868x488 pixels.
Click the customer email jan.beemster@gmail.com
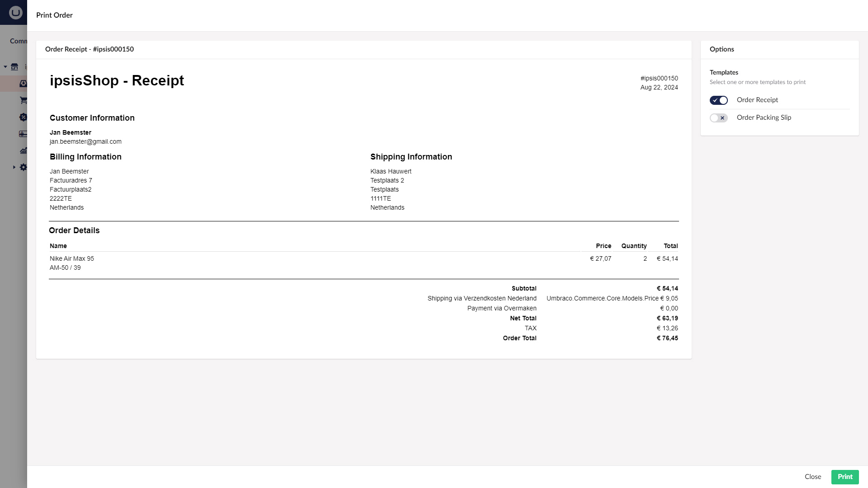click(85, 141)
